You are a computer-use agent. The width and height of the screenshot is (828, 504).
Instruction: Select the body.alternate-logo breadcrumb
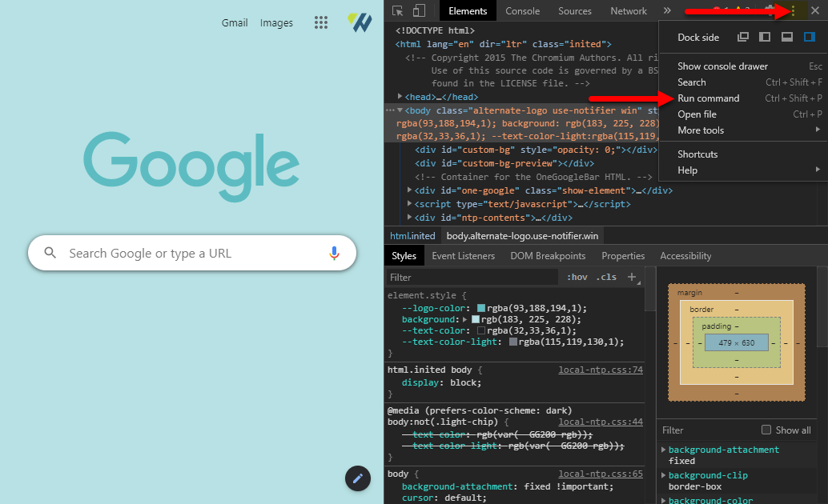[x=522, y=236]
